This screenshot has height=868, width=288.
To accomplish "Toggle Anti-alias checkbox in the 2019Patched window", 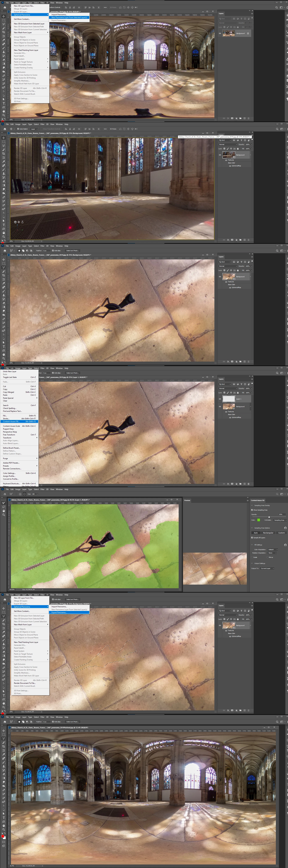I will pyautogui.click(x=53, y=722).
